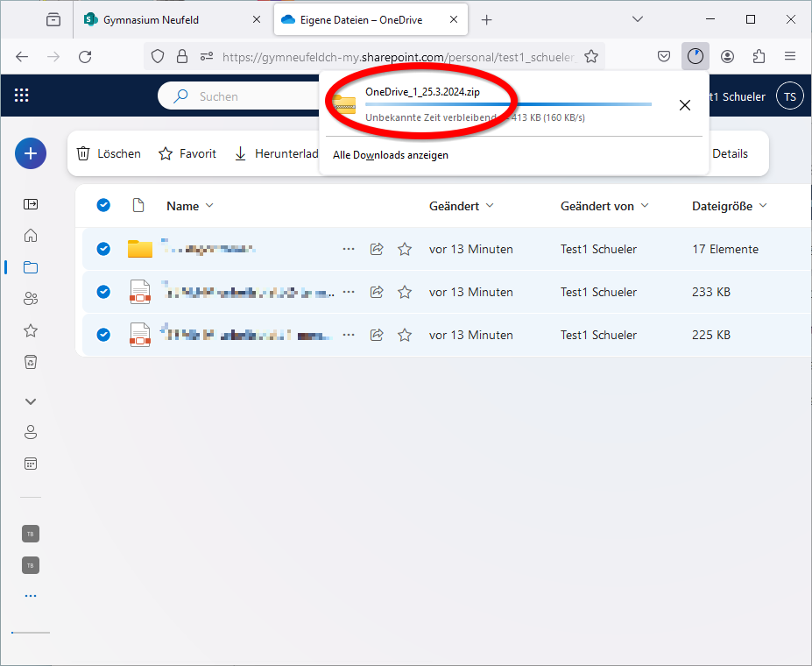Open the Geändert von column dropdown
The width and height of the screenshot is (812, 666).
604,206
